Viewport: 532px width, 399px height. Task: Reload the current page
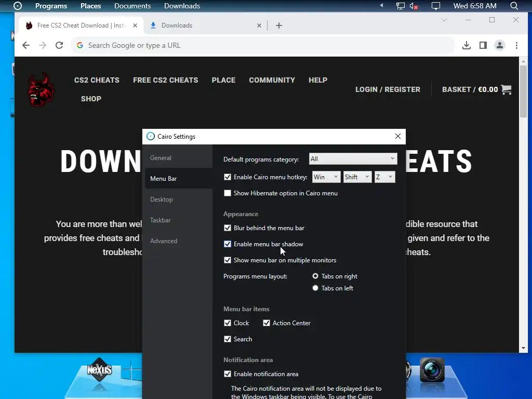pos(59,45)
